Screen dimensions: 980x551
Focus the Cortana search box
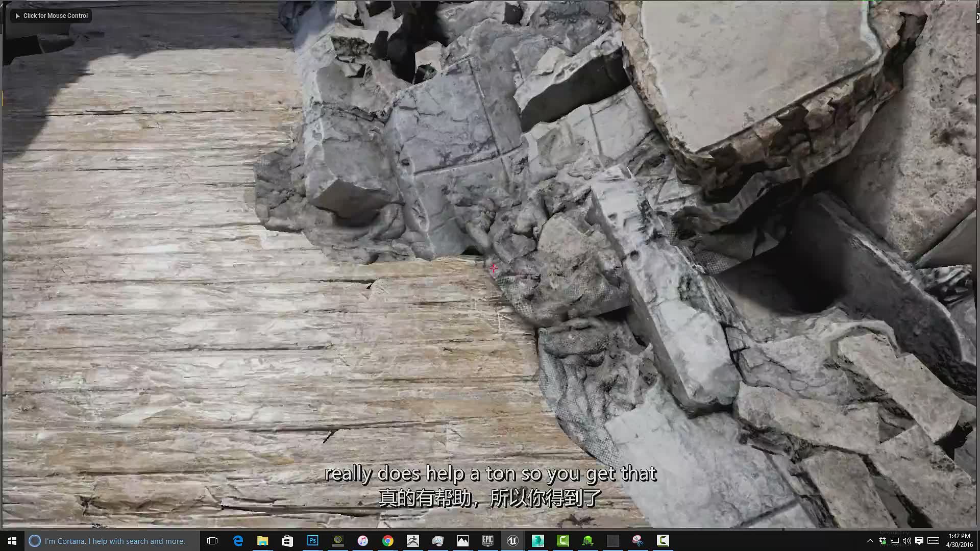pos(112,541)
